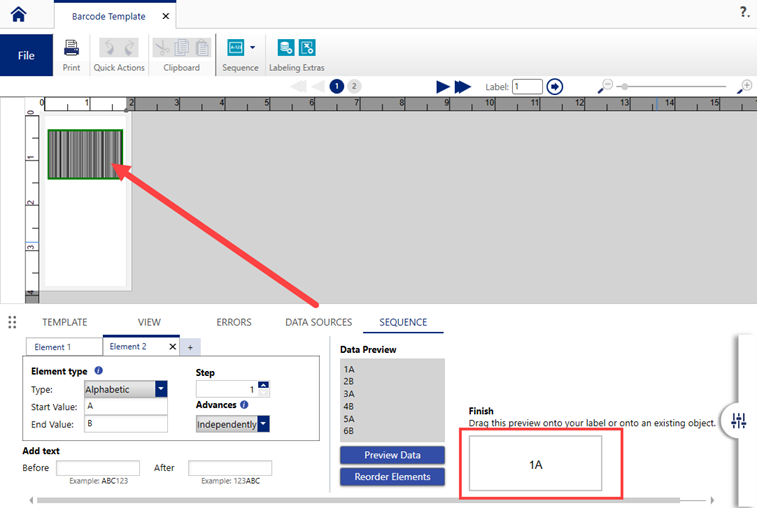
Task: Select the Barcode Template document tab
Action: (x=109, y=16)
